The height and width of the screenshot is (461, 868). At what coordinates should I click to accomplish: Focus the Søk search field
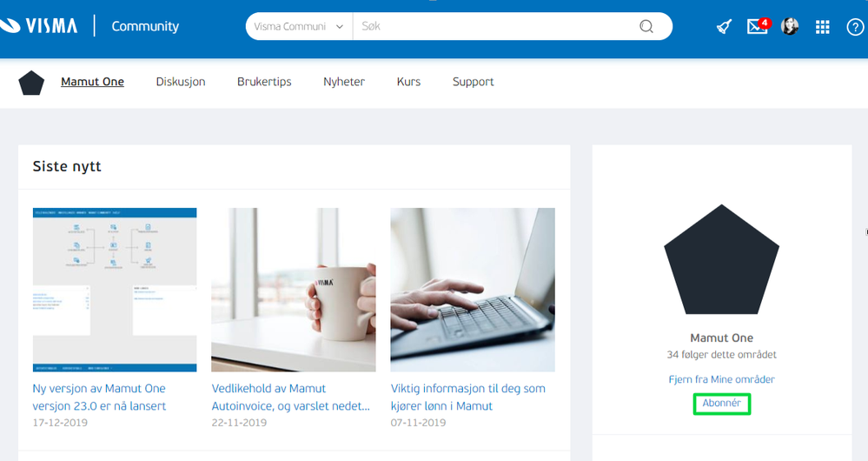click(x=493, y=26)
